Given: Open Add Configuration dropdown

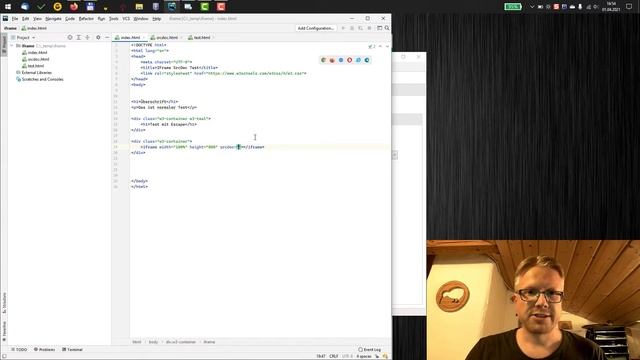Looking at the screenshot, I should tap(316, 28).
